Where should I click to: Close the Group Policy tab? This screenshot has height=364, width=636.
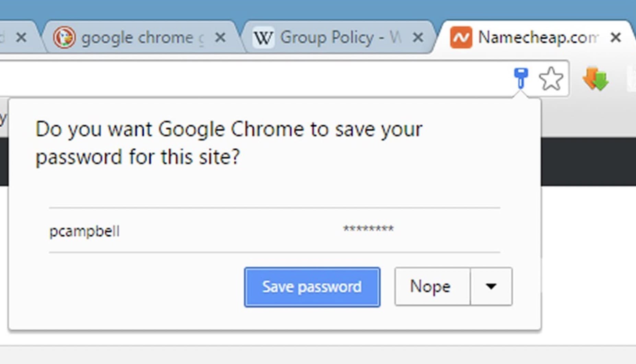click(418, 37)
